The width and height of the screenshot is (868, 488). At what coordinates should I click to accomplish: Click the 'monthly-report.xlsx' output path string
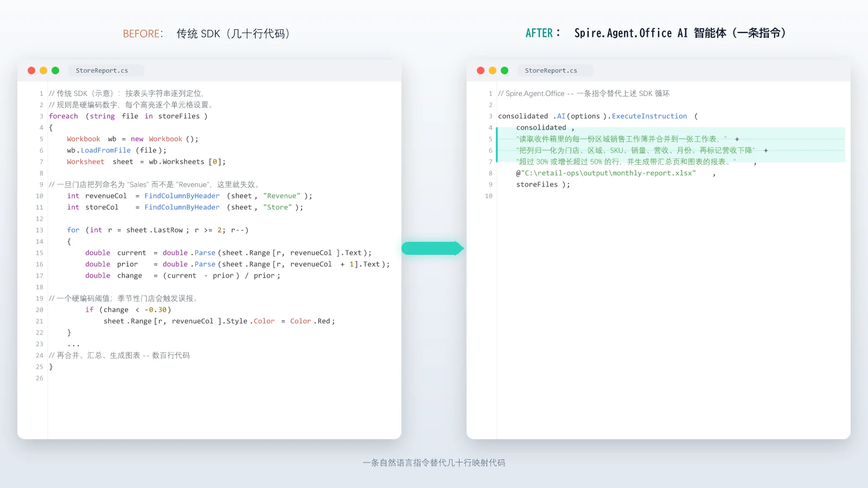606,173
